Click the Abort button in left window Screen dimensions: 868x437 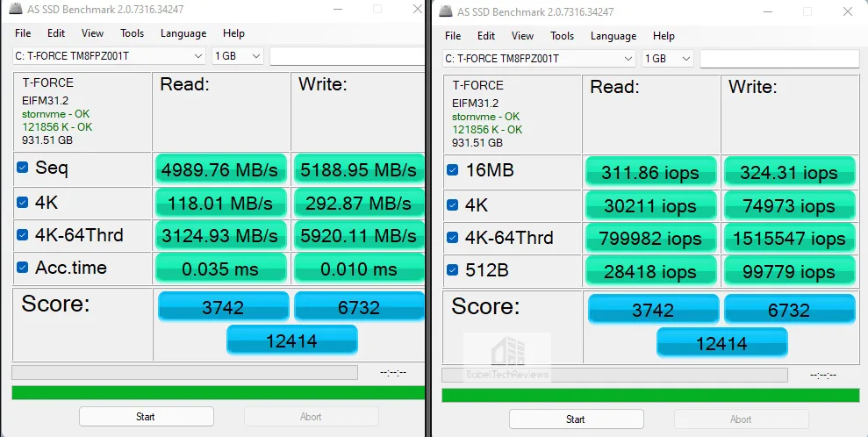[311, 417]
